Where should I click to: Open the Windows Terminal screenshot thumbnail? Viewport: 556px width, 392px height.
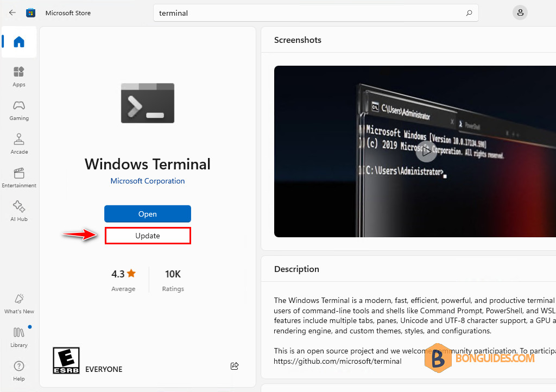pos(415,151)
